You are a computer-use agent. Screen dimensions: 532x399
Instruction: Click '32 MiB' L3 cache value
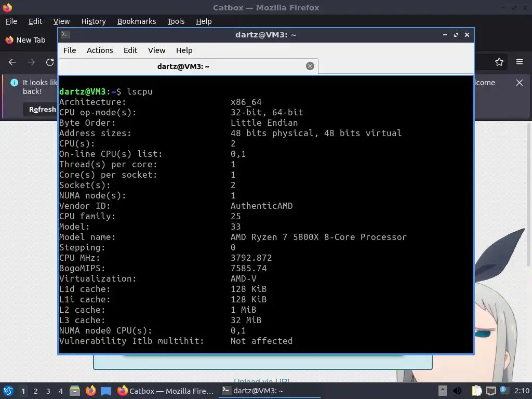point(246,320)
